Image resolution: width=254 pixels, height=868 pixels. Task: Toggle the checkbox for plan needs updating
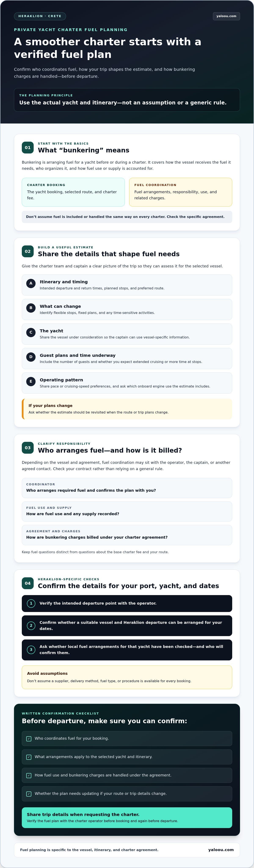pyautogui.click(x=29, y=794)
